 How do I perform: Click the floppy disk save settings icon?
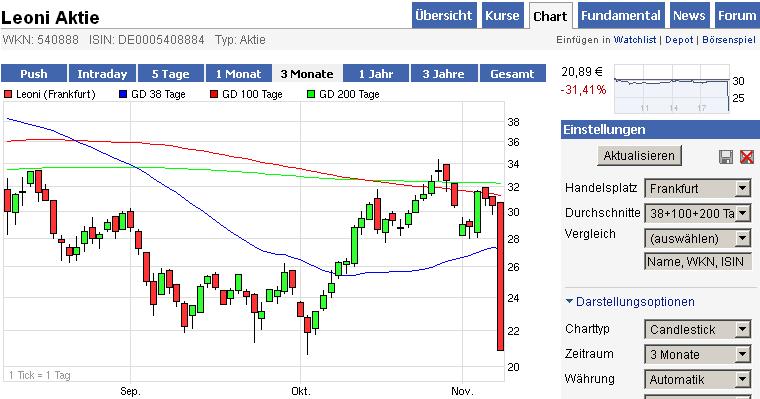pos(726,157)
